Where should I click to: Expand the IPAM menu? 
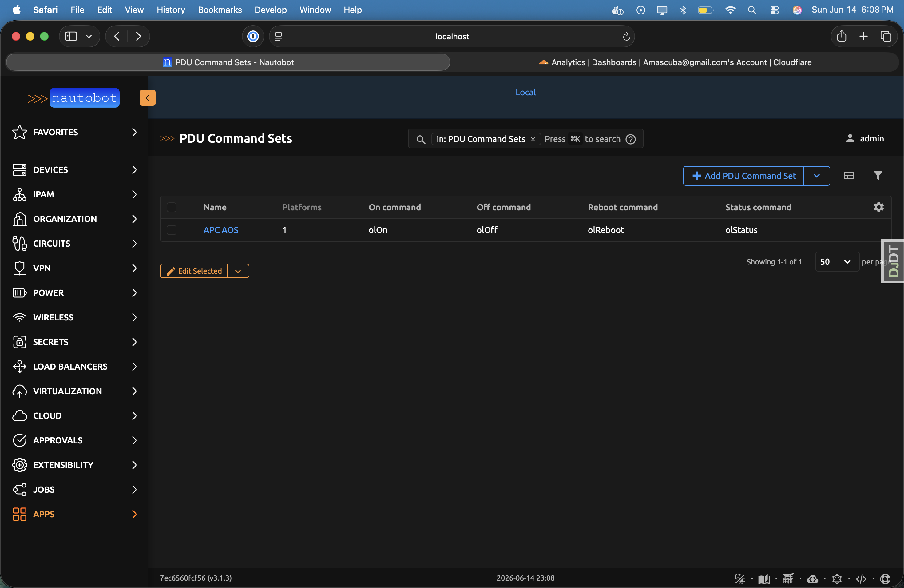point(74,194)
